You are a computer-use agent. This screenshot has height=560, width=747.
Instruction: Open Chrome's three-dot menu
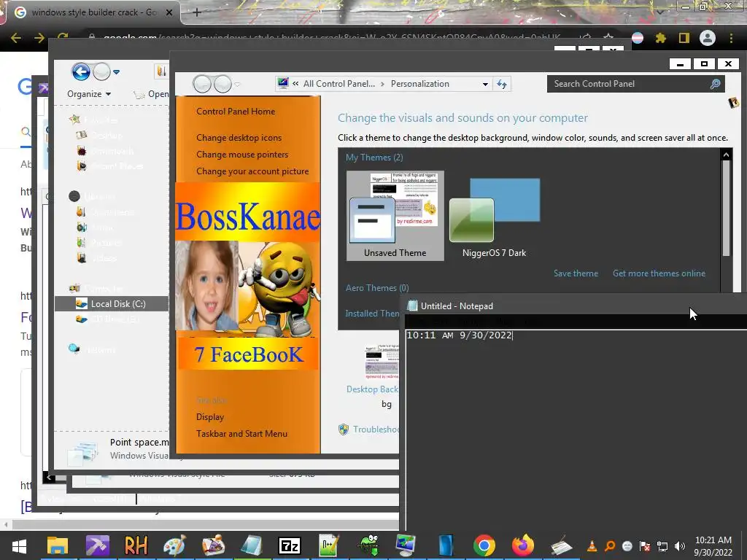click(731, 38)
